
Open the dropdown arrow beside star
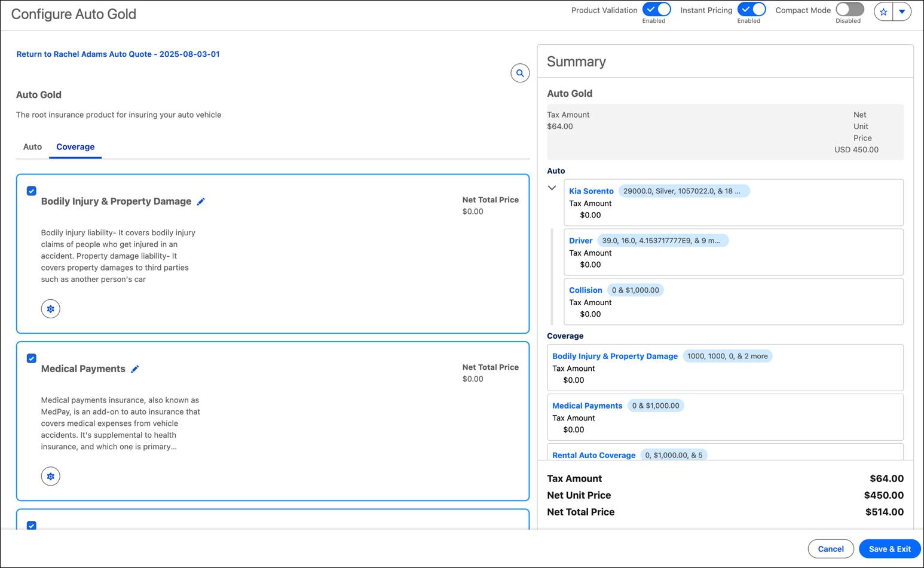[x=902, y=11]
